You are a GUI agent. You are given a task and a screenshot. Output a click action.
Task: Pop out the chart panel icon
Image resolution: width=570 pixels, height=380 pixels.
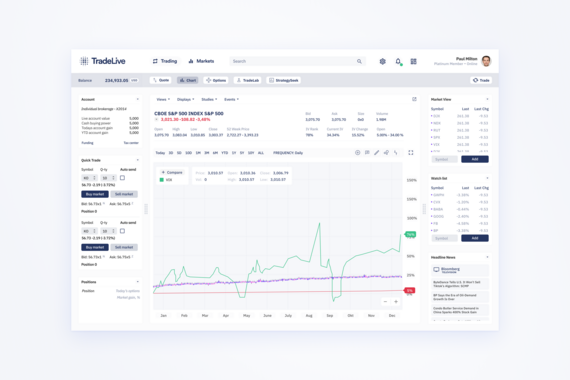tap(414, 99)
